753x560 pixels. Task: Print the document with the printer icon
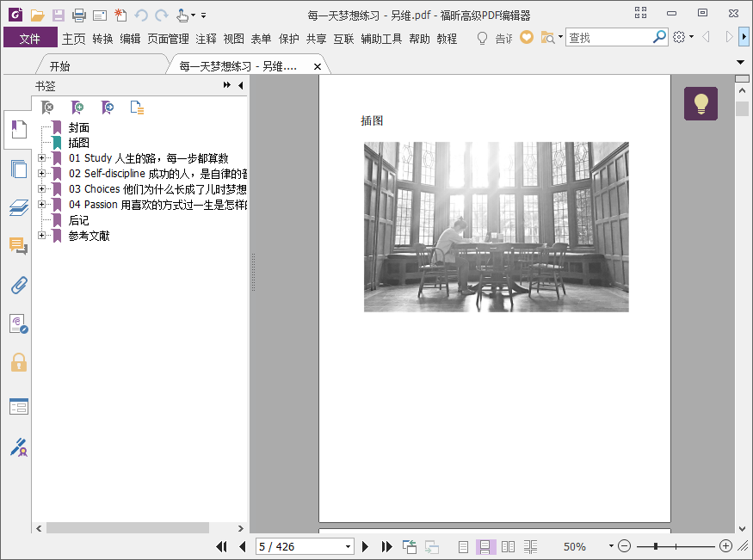(79, 15)
